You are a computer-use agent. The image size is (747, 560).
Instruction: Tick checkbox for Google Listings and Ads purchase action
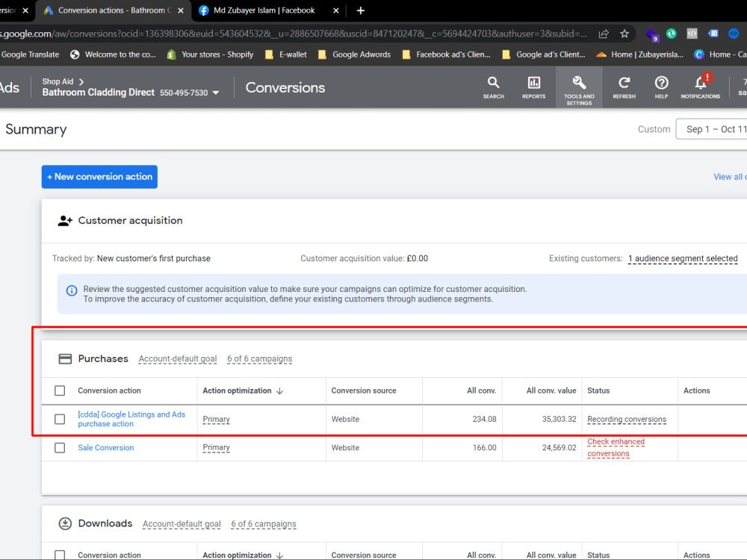click(60, 420)
